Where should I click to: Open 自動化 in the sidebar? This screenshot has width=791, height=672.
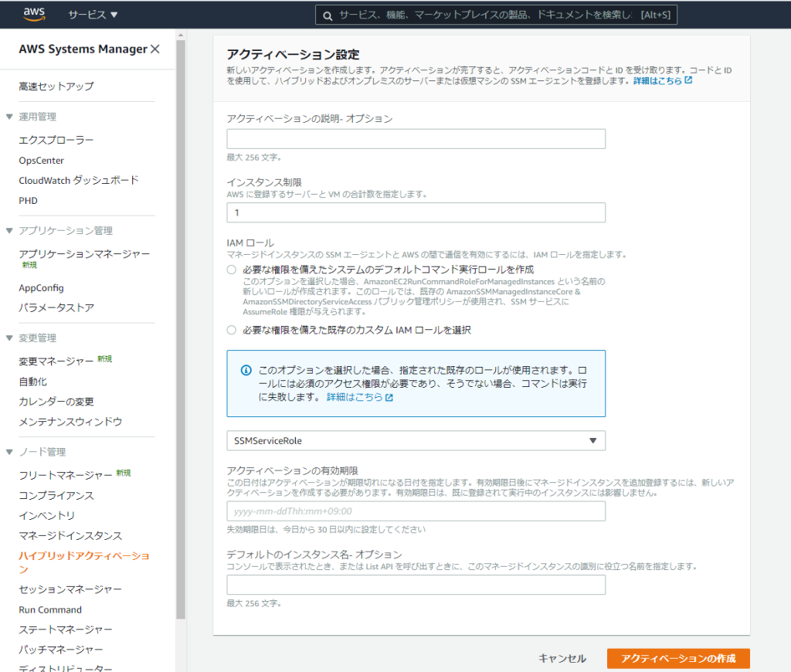click(x=32, y=382)
